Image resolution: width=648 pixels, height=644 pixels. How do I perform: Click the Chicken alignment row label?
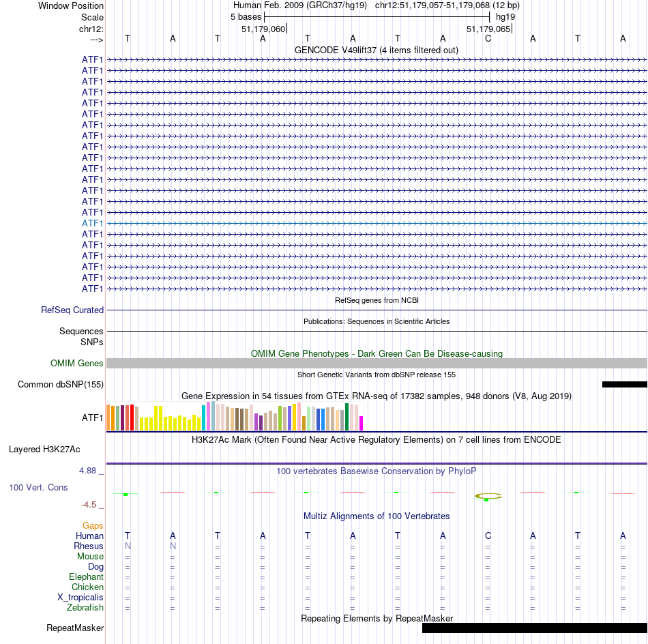tap(87, 587)
